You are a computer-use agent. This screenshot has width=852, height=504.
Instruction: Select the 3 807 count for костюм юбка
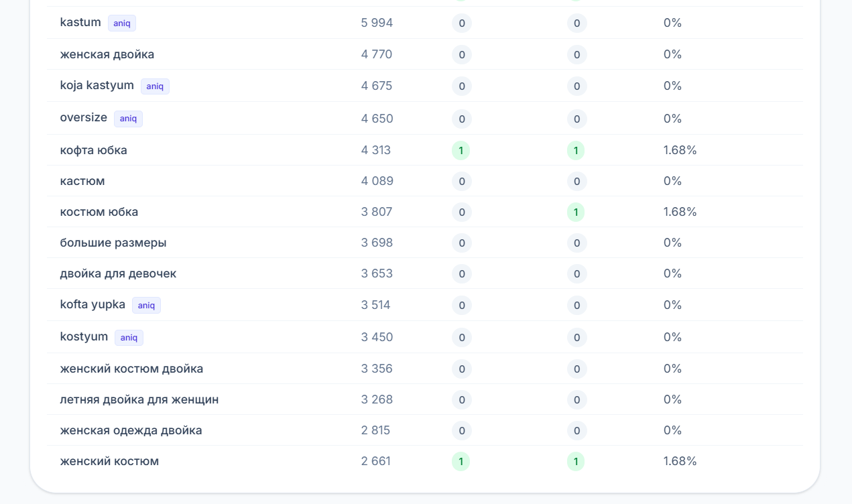(377, 212)
